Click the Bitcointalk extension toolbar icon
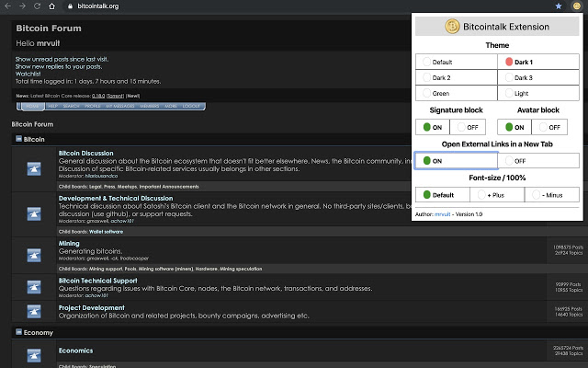This screenshot has width=588, height=368. (x=576, y=6)
